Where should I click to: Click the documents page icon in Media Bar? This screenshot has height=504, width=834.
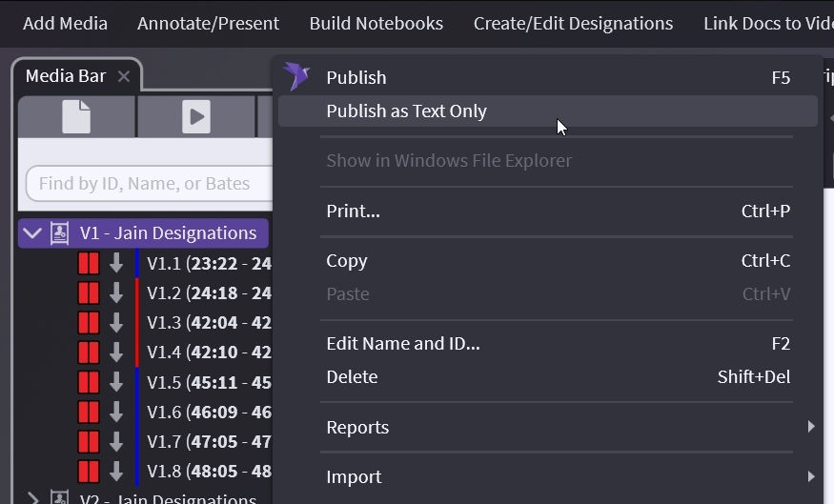(76, 117)
